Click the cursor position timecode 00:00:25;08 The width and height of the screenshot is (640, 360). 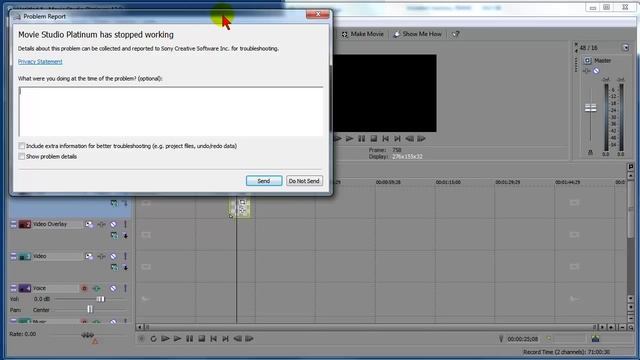point(522,339)
